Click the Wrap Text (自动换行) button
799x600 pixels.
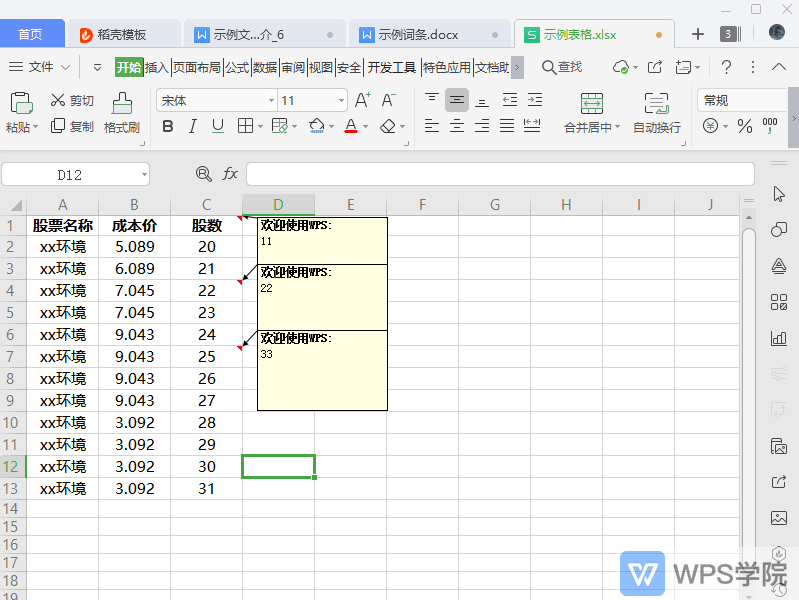(656, 113)
